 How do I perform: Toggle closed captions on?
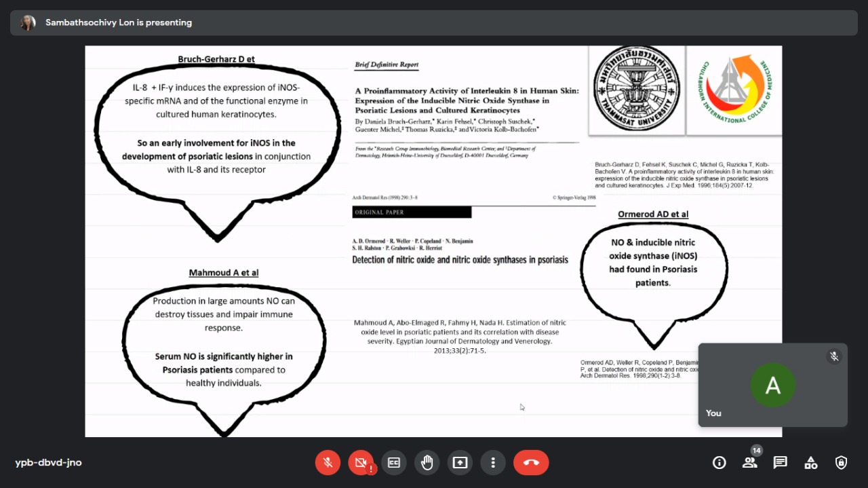(394, 463)
